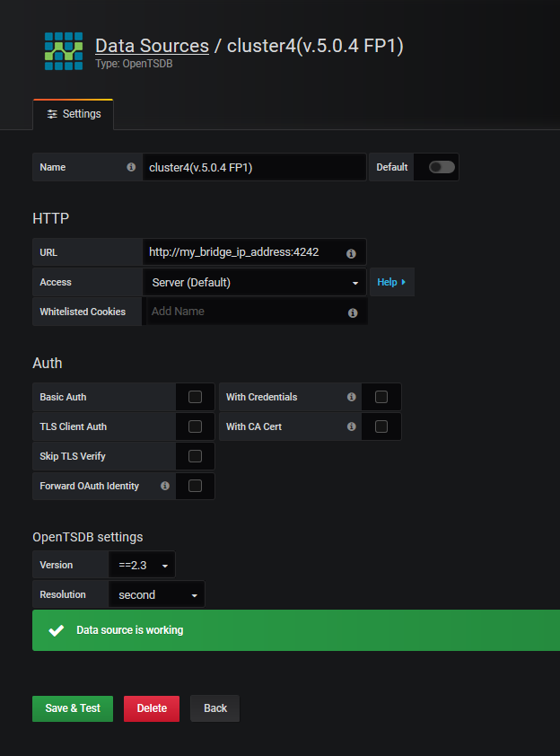Click the Save & Test button

click(73, 708)
